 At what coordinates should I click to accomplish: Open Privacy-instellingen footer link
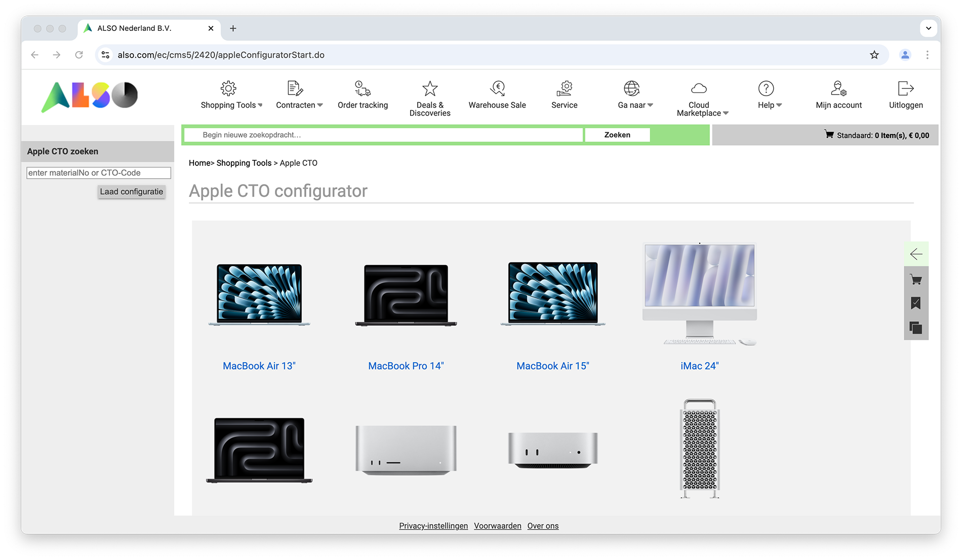[x=433, y=526]
